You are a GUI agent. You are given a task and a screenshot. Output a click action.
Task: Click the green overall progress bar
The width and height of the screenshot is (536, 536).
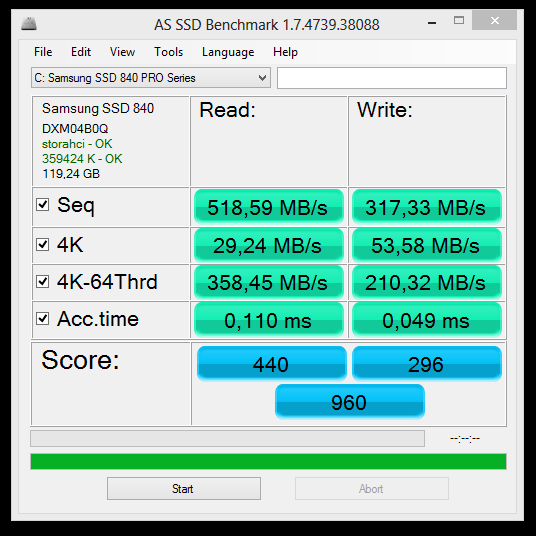point(268,461)
